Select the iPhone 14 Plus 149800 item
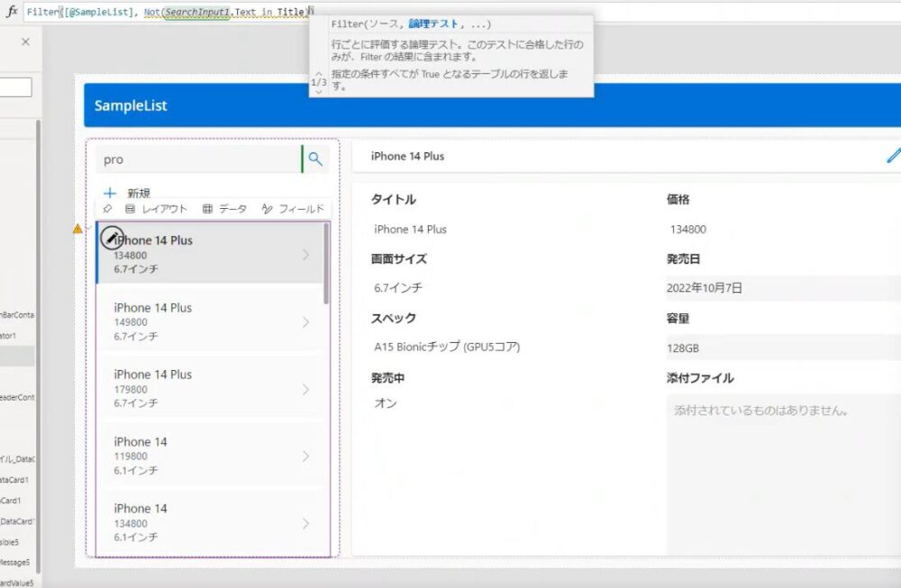 click(x=210, y=321)
